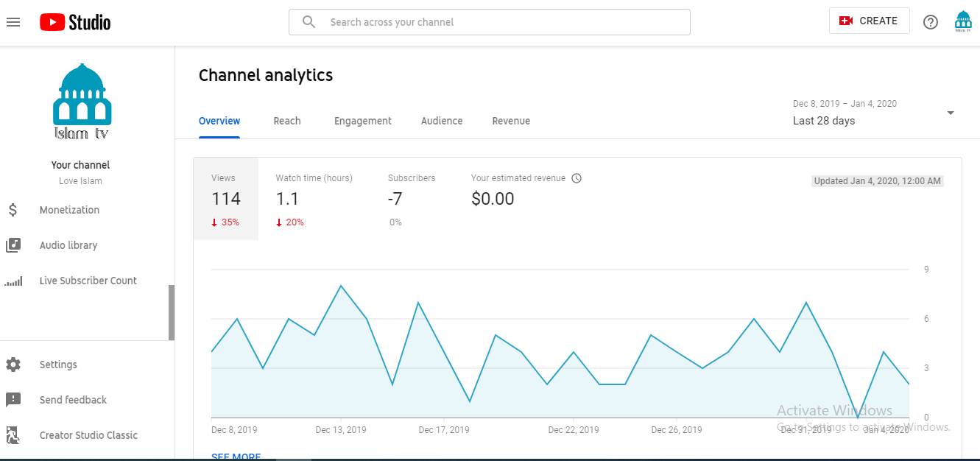Image resolution: width=980 pixels, height=461 pixels.
Task: Switch to the Engagement tab
Action: (363, 121)
